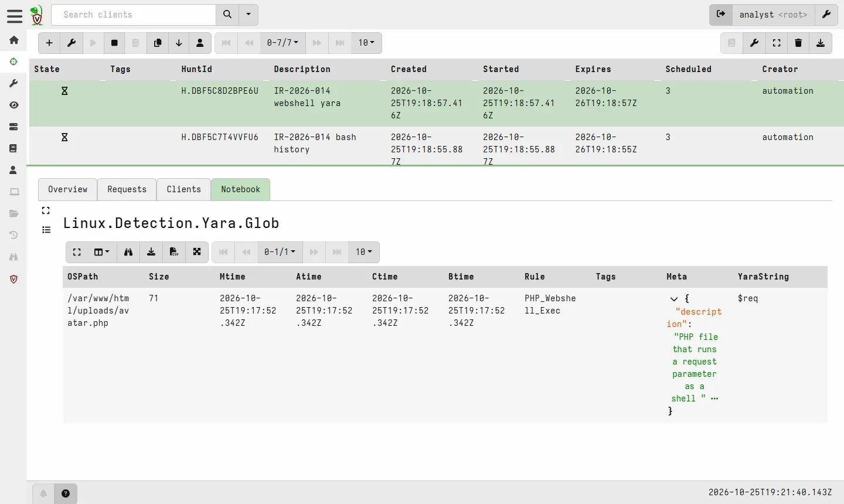
Task: Go to the Home dashboard in sidebar
Action: 14,40
